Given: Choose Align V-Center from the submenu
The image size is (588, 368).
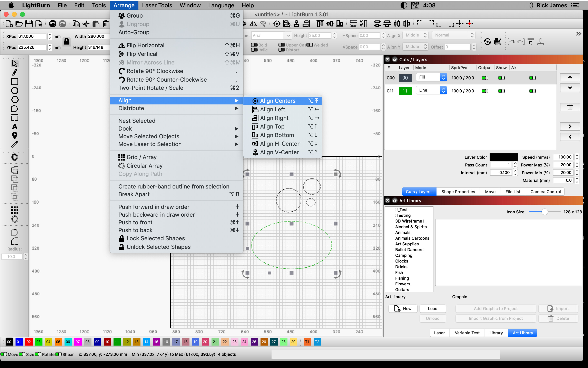Looking at the screenshot, I should [283, 152].
